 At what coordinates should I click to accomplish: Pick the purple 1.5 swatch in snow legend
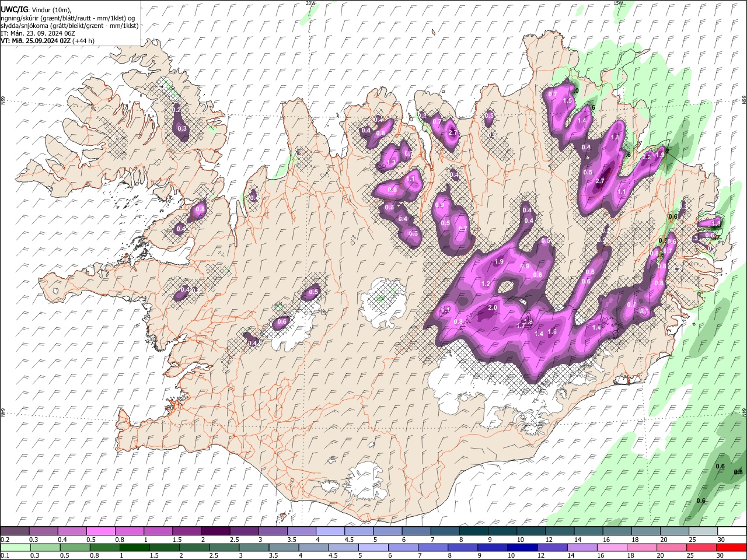[186, 531]
